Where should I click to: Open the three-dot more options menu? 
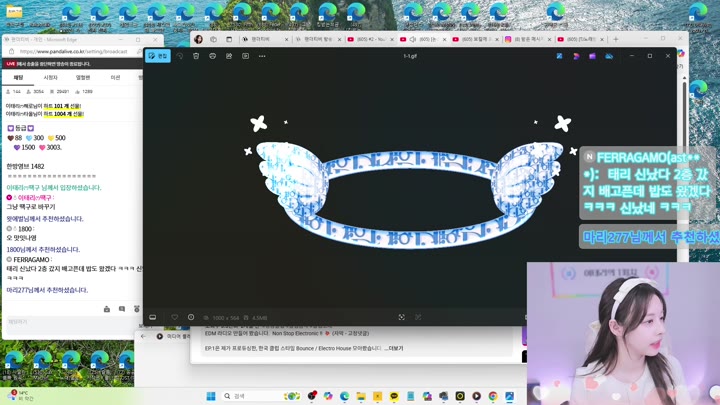pos(262,56)
